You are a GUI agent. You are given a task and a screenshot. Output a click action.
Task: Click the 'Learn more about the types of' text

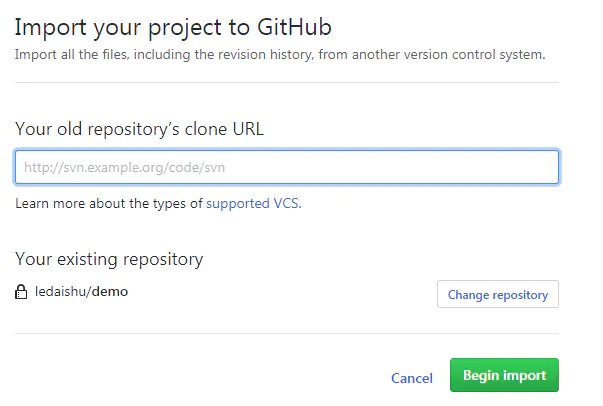(108, 204)
